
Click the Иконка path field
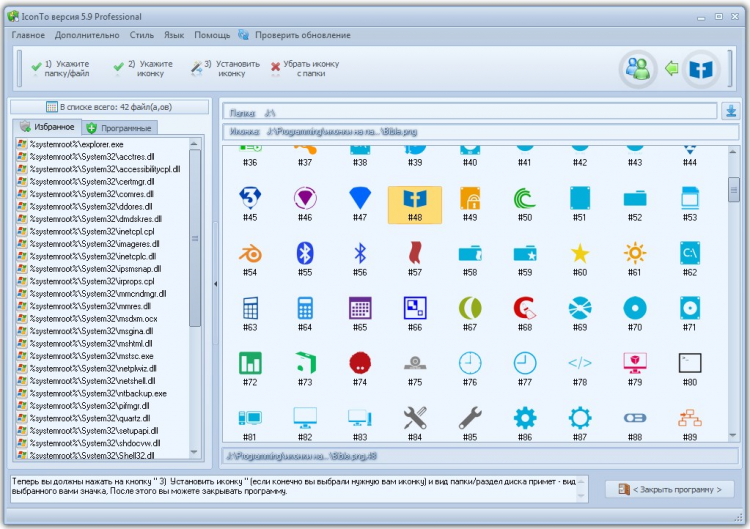click(x=480, y=132)
